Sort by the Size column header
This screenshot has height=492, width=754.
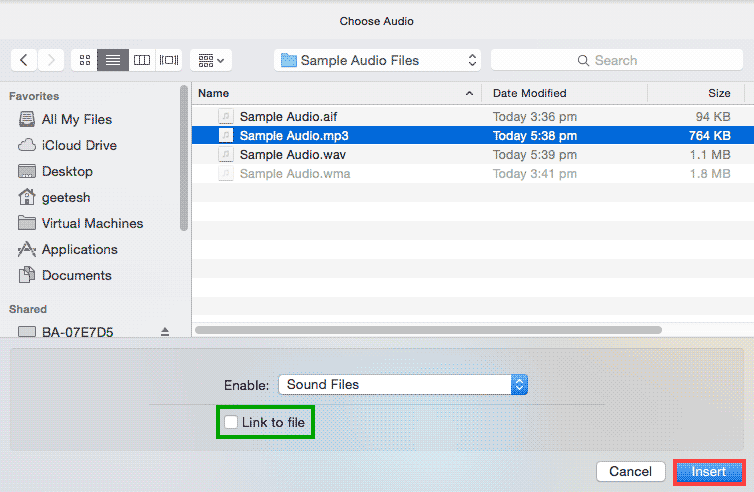point(696,93)
